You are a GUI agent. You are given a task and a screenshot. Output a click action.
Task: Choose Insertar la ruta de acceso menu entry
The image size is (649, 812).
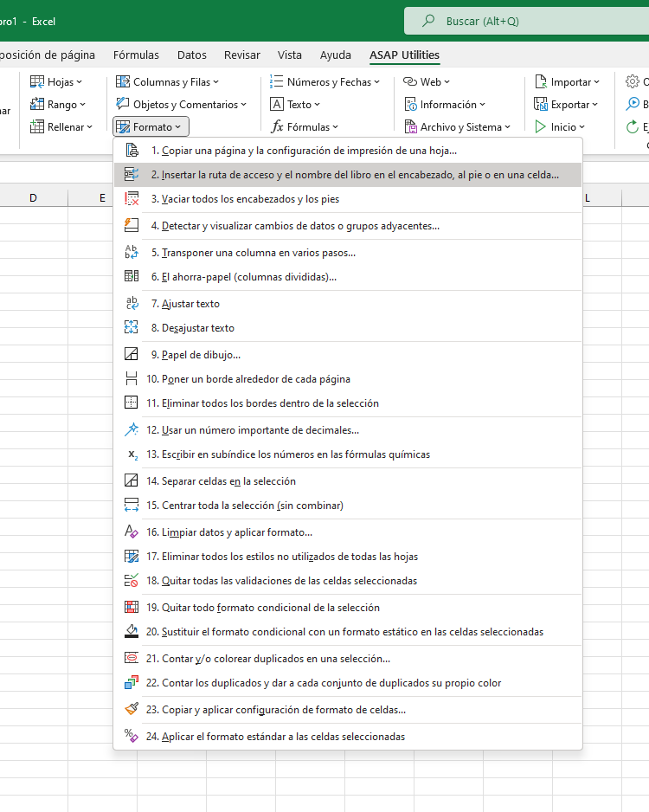(348, 175)
